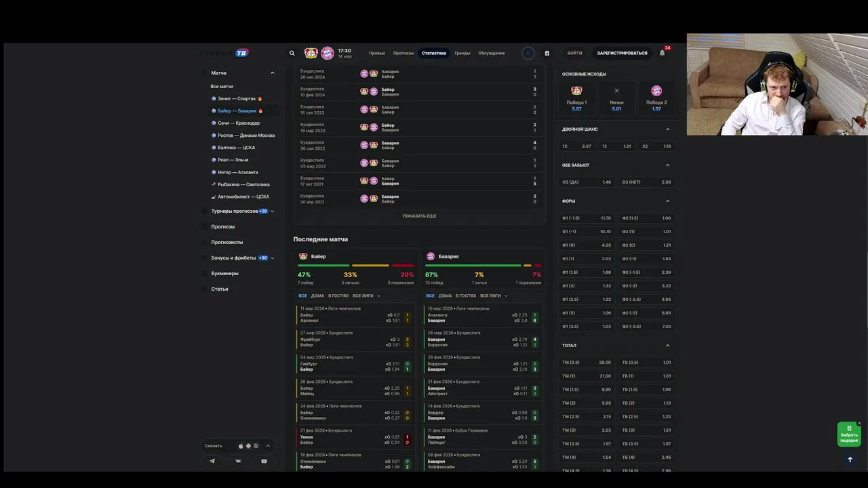Switch to the Превью tab
868x488 pixels.
[x=377, y=53]
